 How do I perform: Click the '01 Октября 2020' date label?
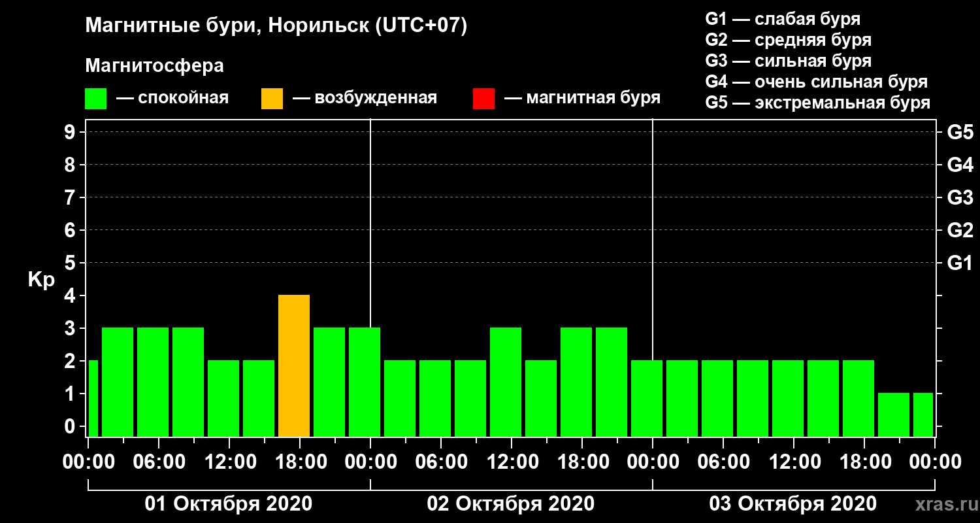click(x=229, y=504)
